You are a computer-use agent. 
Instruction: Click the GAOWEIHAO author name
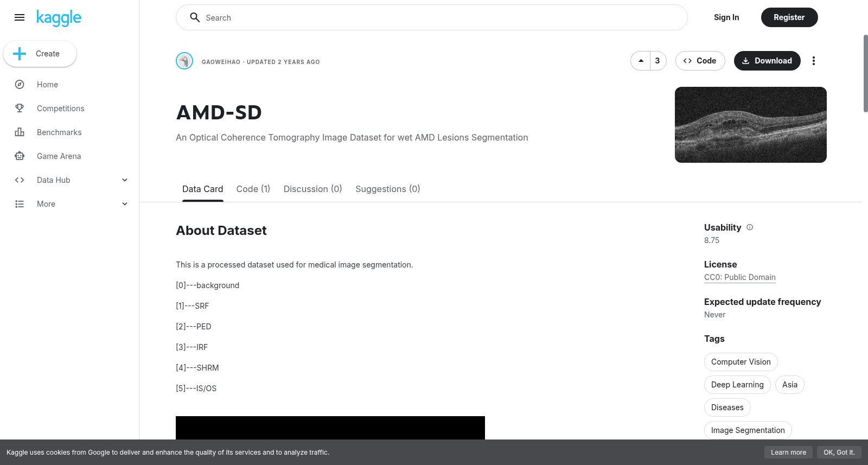pos(221,62)
